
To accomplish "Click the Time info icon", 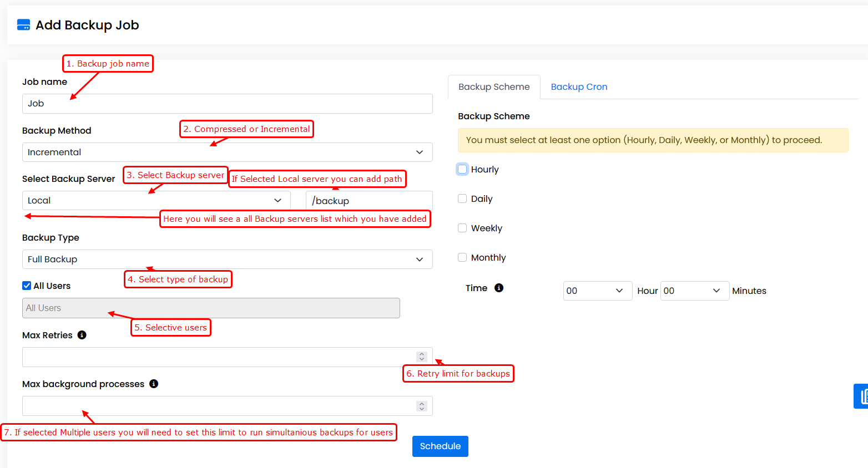I will (x=499, y=288).
